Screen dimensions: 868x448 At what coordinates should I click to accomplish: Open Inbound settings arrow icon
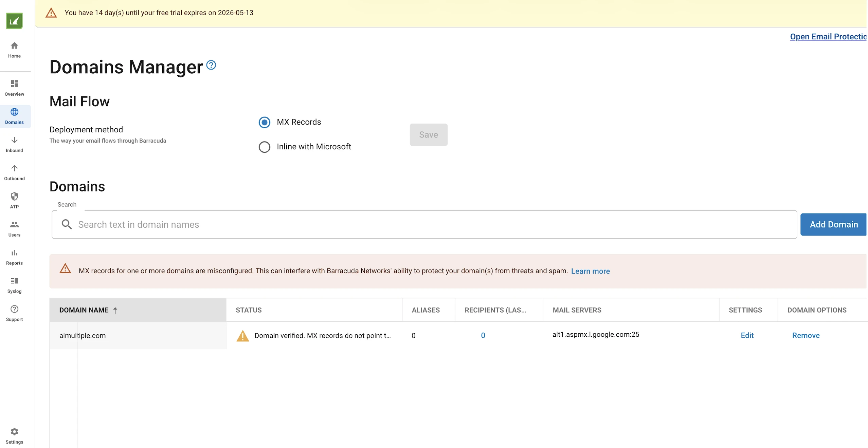tap(14, 140)
